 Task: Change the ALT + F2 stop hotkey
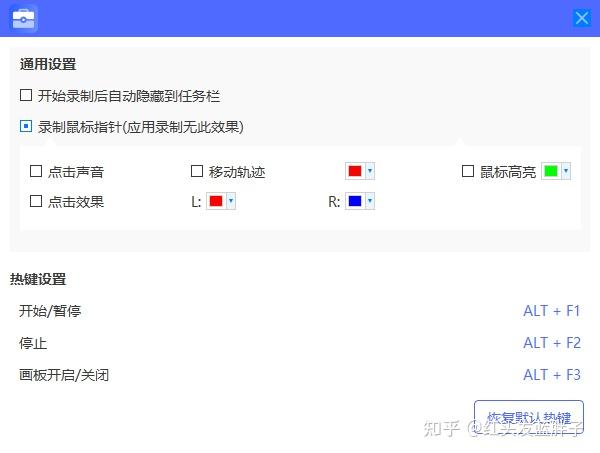pyautogui.click(x=551, y=343)
